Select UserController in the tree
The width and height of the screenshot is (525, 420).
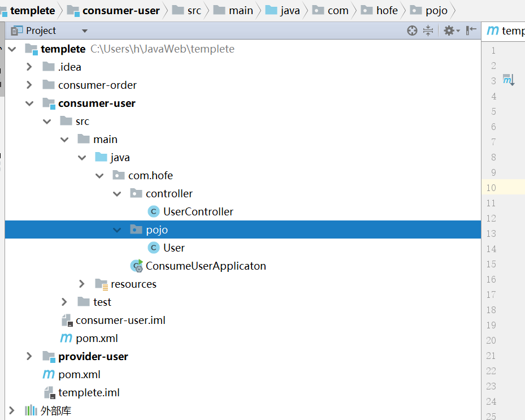tap(198, 211)
